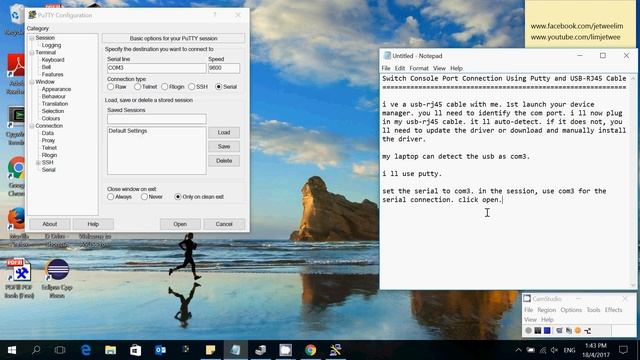Click the PuTTY Open button
The width and height of the screenshot is (640, 360).
pos(180,224)
